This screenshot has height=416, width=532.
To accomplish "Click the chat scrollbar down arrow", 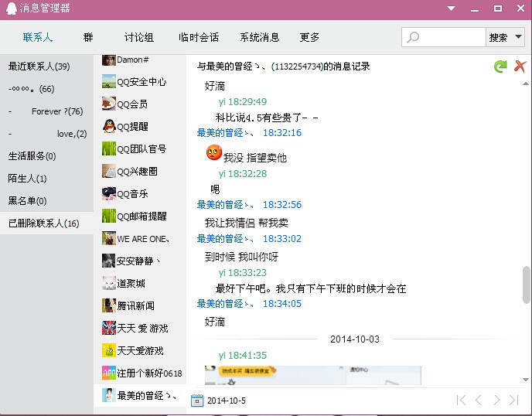I will point(526,380).
